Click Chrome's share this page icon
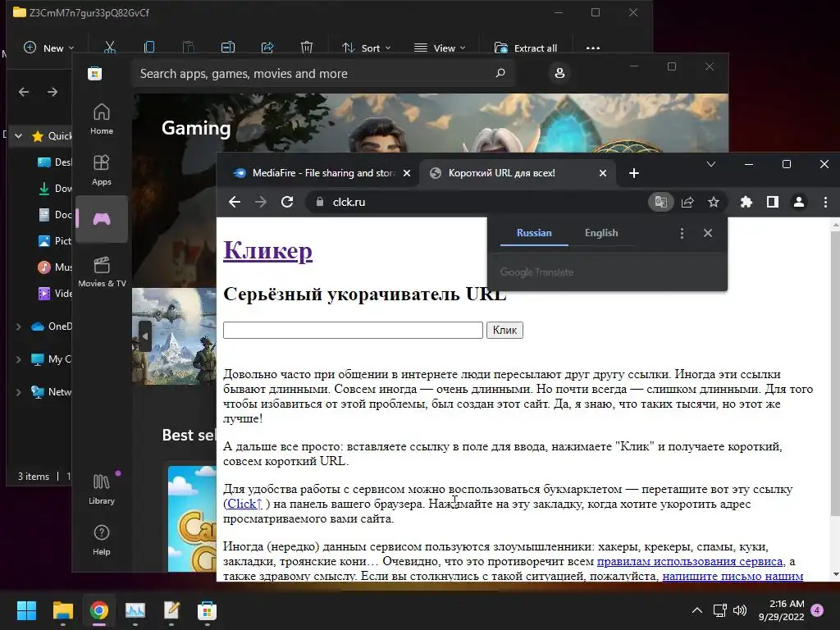 687,202
